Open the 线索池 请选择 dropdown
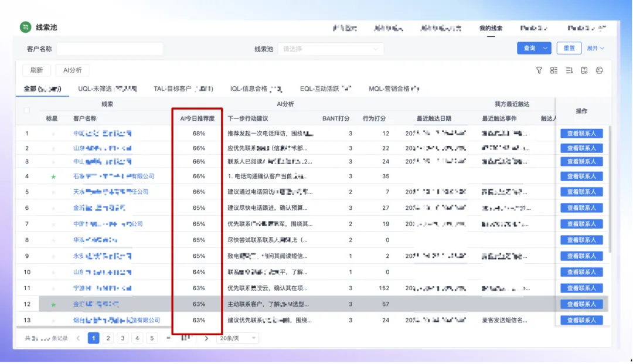The height and width of the screenshot is (364, 633). (331, 49)
